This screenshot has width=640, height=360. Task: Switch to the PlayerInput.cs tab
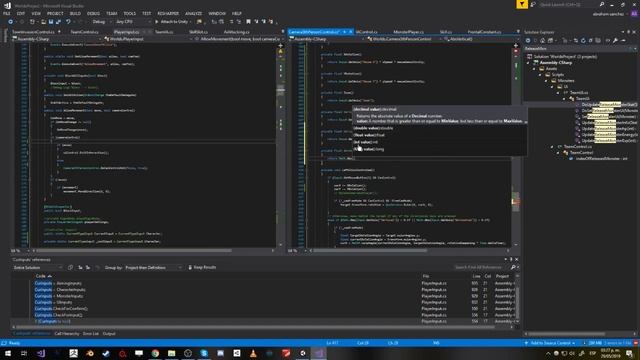[127, 32]
